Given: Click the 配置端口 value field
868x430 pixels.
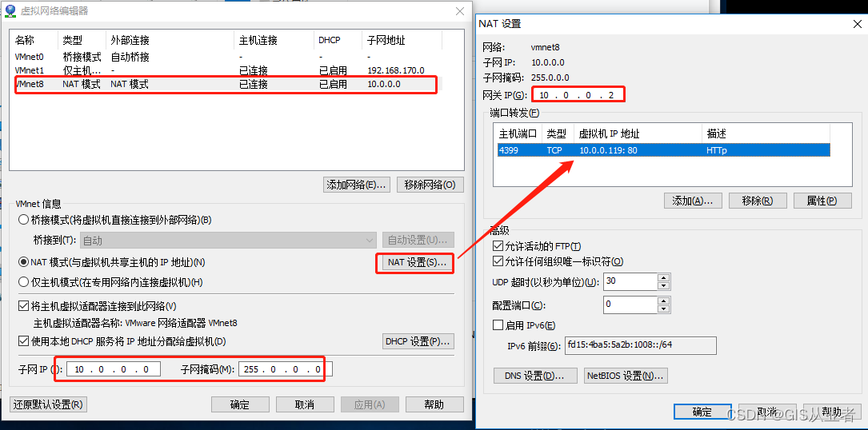Looking at the screenshot, I should (x=630, y=305).
